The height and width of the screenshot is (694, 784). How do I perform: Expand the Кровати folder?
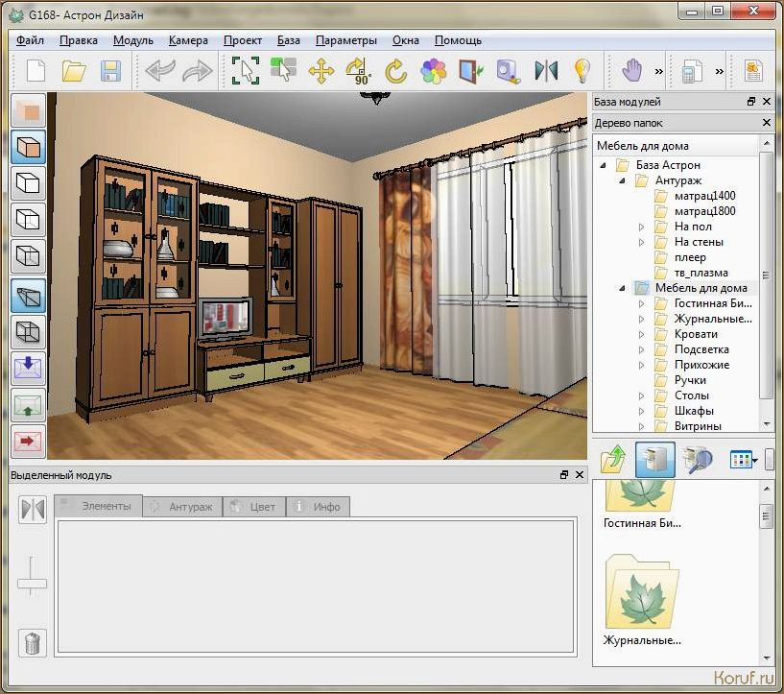(x=642, y=334)
